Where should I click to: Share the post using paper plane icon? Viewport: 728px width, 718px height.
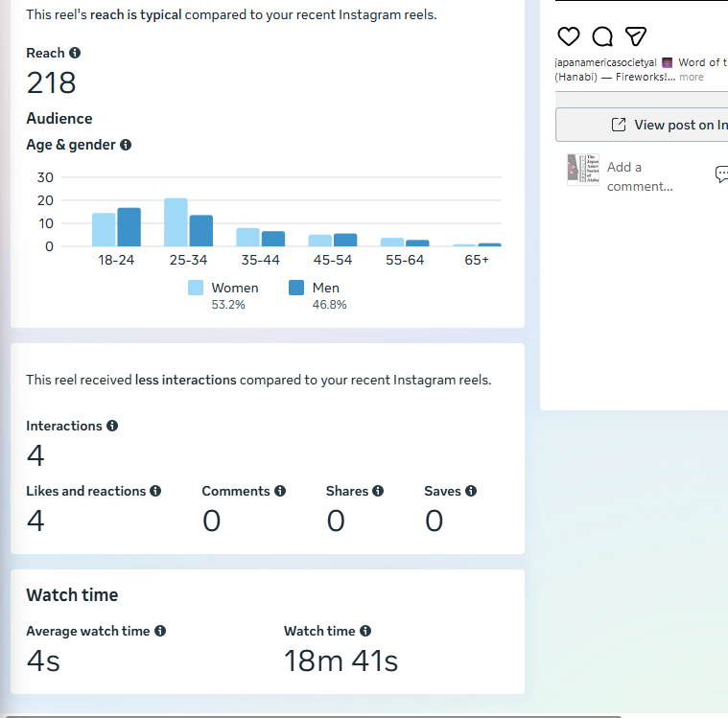[x=636, y=36]
